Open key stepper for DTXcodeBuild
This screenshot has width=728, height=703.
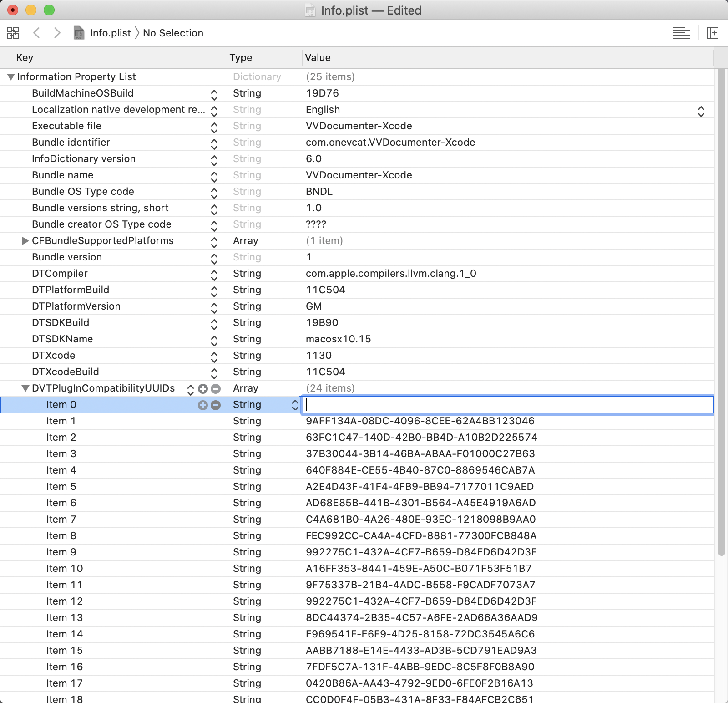click(x=214, y=373)
